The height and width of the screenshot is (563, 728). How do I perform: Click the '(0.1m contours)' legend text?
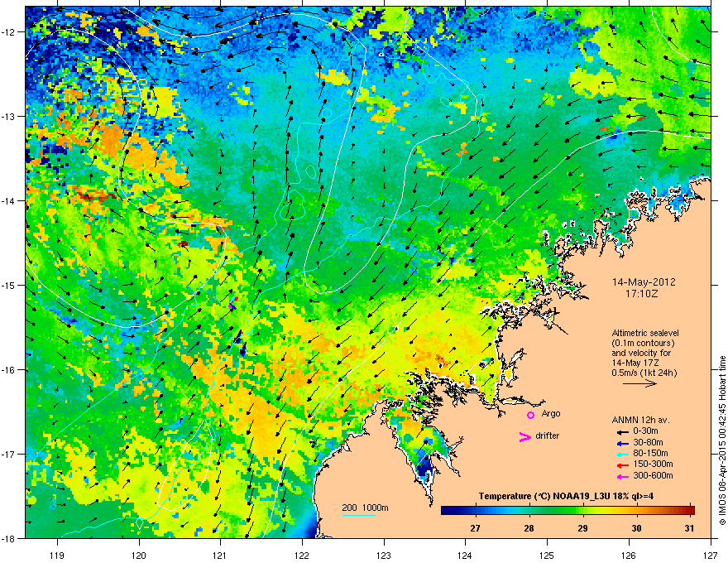(643, 344)
